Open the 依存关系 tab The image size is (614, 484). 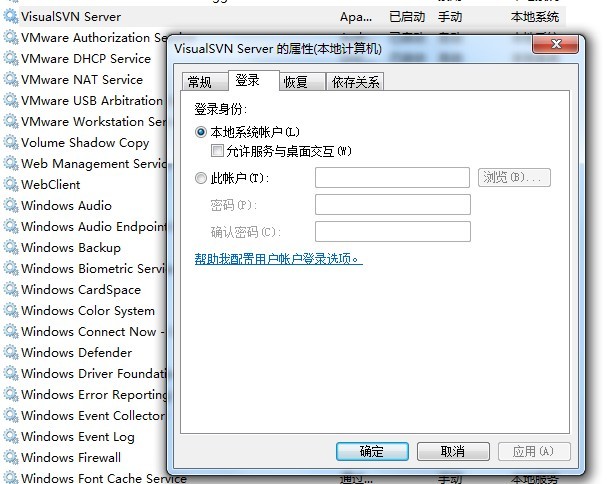pos(355,82)
